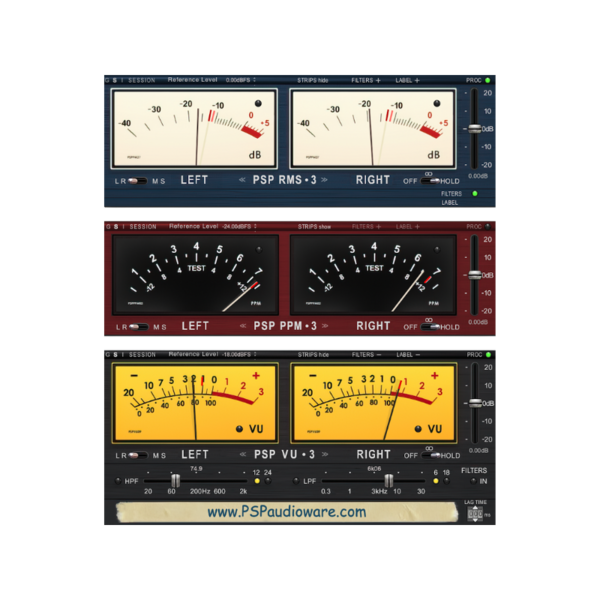
Task: Click the LED beside VU in right VU meter
Action: pyautogui.click(x=418, y=429)
